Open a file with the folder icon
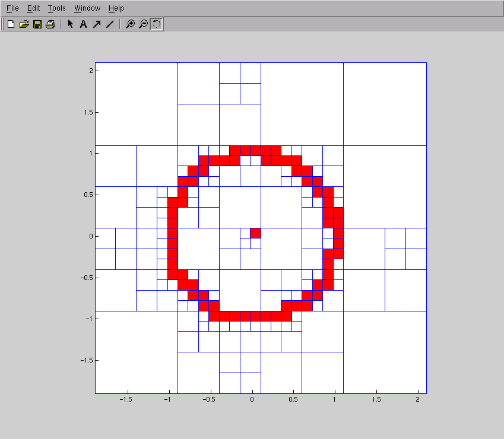This screenshot has width=504, height=439. point(24,24)
